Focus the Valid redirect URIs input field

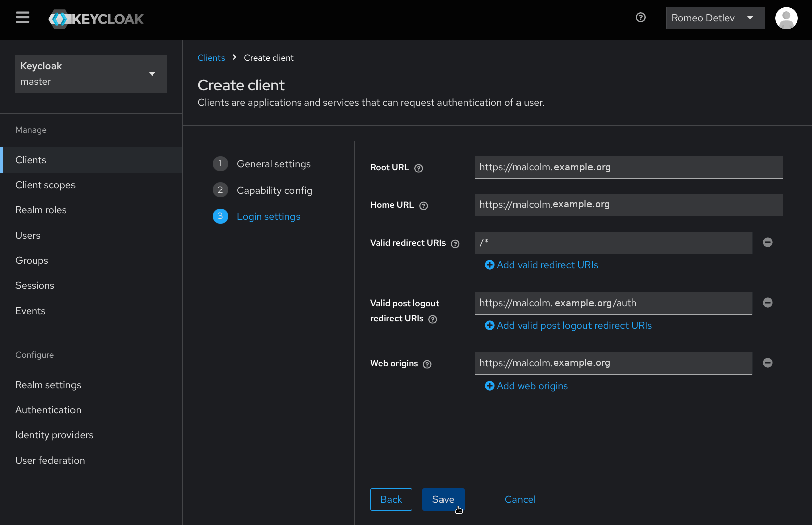pos(614,243)
